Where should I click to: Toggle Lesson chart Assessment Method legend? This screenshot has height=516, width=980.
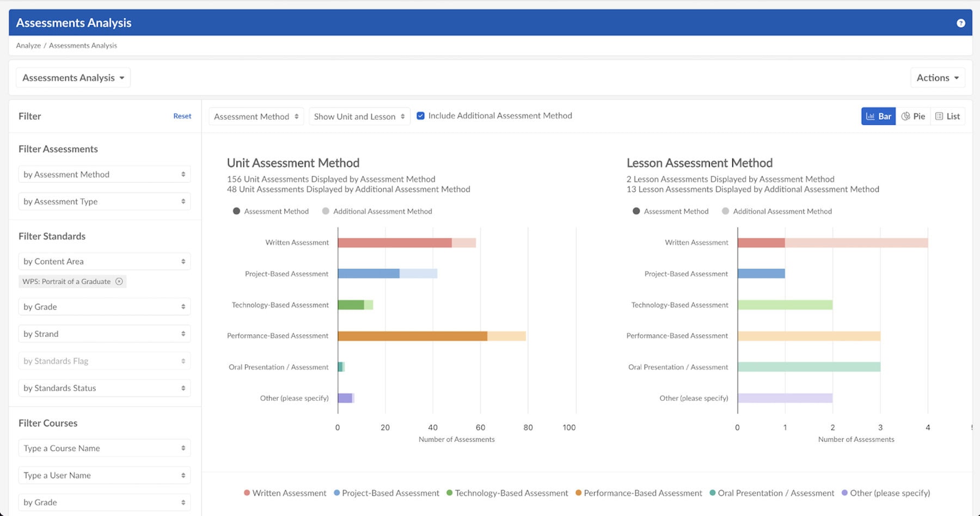pos(671,211)
